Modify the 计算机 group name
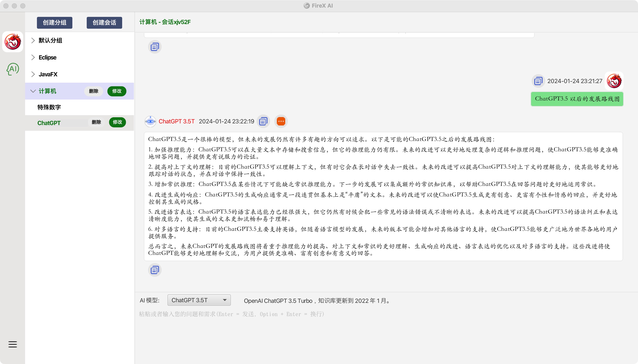 117,91
